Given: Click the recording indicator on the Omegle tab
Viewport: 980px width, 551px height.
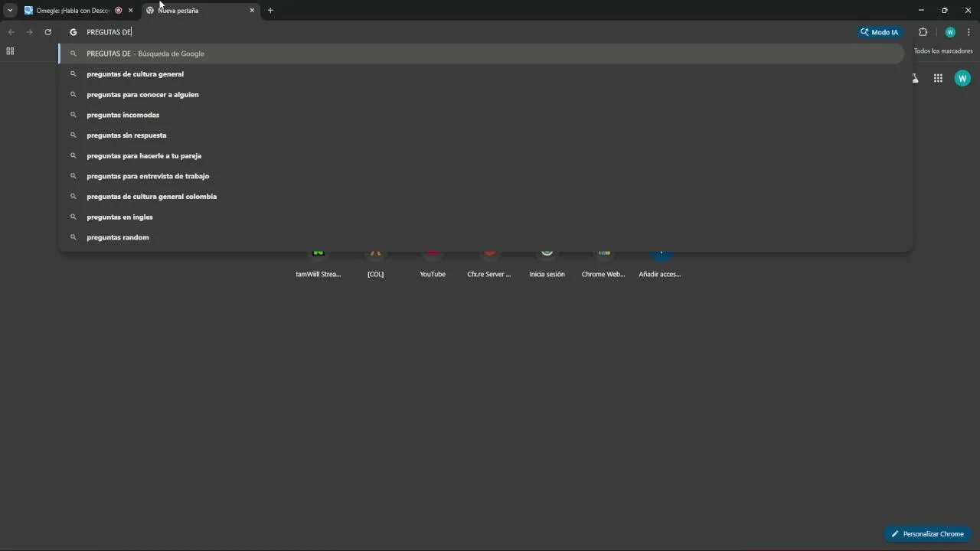Looking at the screenshot, I should coord(118,11).
